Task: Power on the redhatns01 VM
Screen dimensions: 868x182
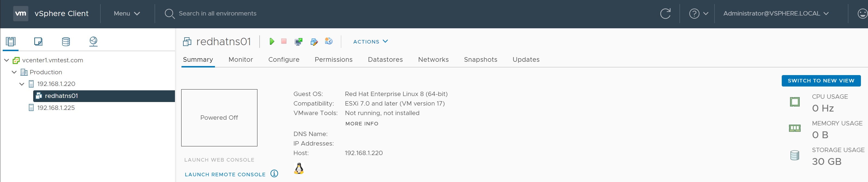Action: [x=272, y=41]
